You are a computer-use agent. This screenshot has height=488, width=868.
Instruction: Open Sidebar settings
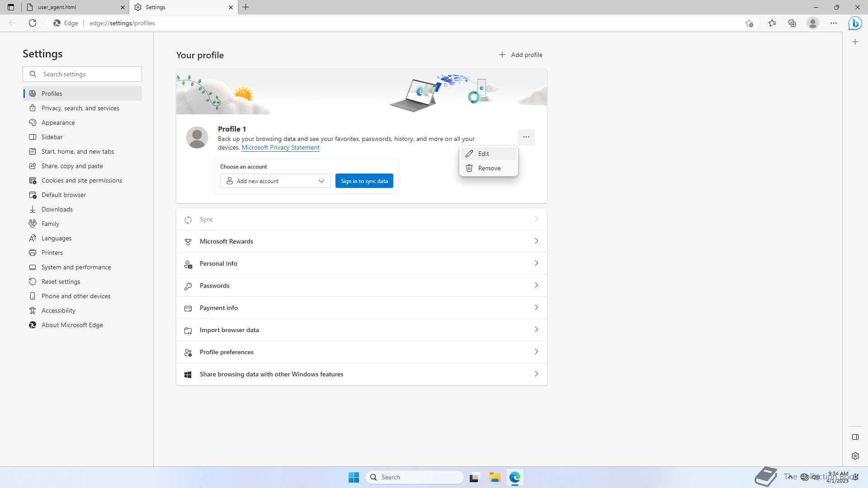pos(82,137)
